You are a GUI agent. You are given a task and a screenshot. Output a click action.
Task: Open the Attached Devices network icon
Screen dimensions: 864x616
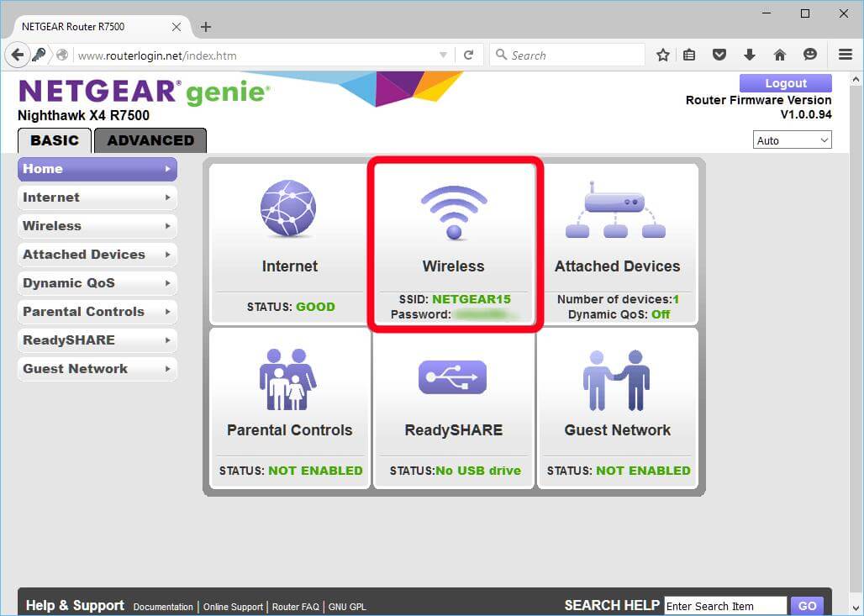pyautogui.click(x=616, y=210)
